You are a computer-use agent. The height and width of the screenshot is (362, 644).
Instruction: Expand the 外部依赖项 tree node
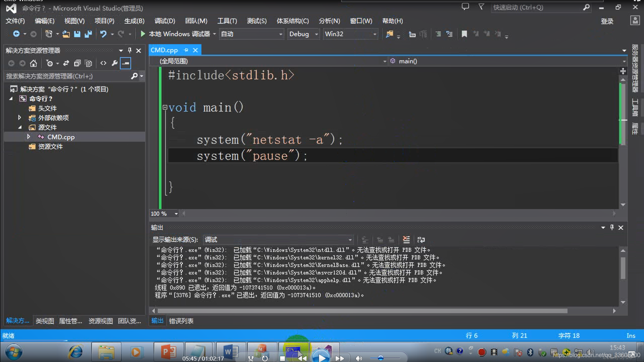pyautogui.click(x=20, y=117)
